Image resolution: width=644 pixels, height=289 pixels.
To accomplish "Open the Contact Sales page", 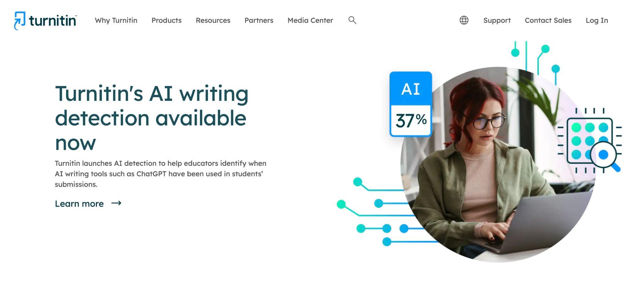I will click(x=548, y=20).
